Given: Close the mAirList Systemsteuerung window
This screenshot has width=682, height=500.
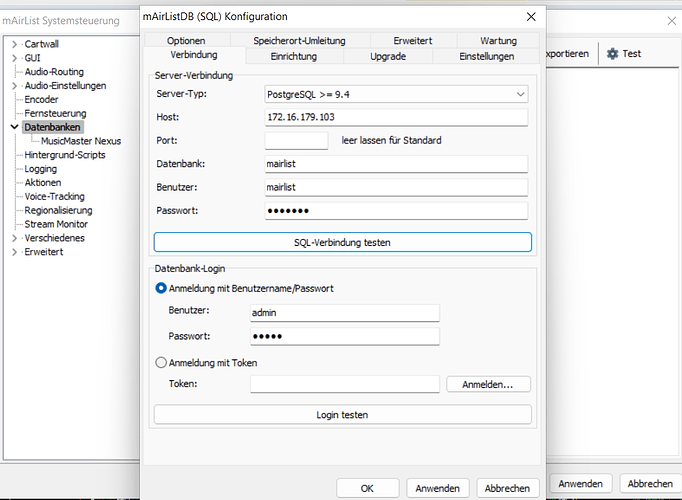Looking at the screenshot, I should click(x=672, y=20).
